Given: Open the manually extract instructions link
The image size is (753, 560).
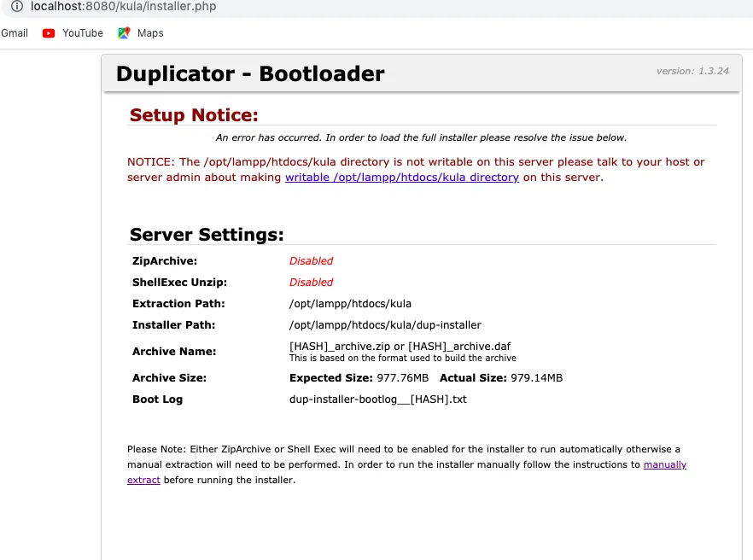Looking at the screenshot, I should click(664, 464).
